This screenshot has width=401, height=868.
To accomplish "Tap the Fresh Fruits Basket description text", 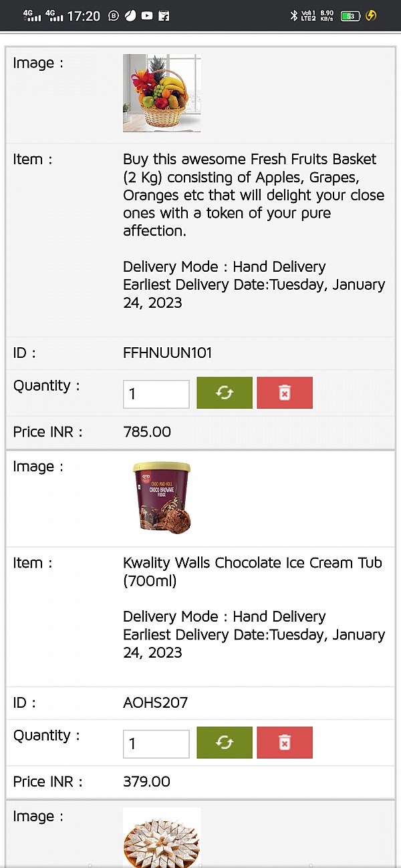I will point(254,195).
